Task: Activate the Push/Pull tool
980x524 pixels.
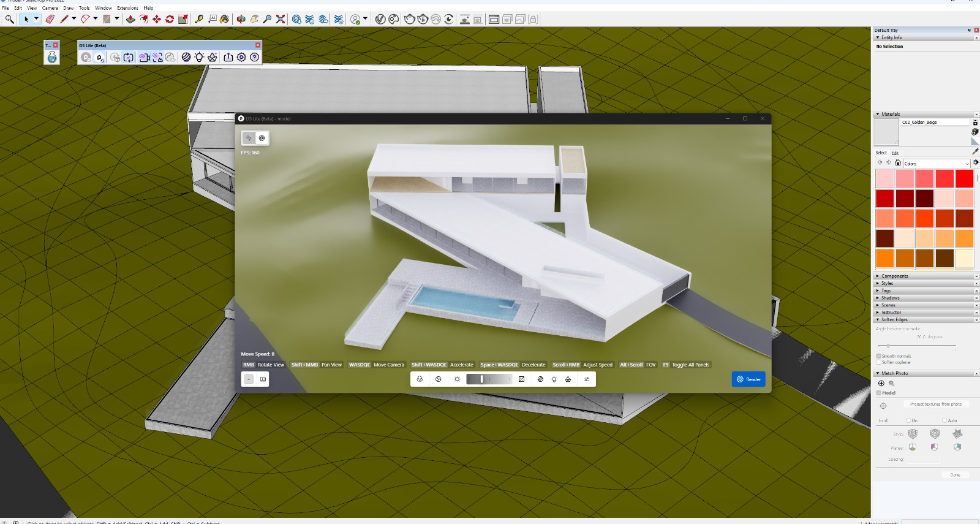Action: (x=130, y=19)
